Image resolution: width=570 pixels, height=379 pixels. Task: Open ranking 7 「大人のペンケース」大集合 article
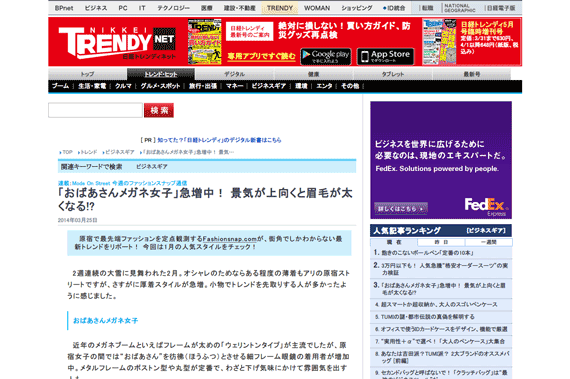(443, 342)
